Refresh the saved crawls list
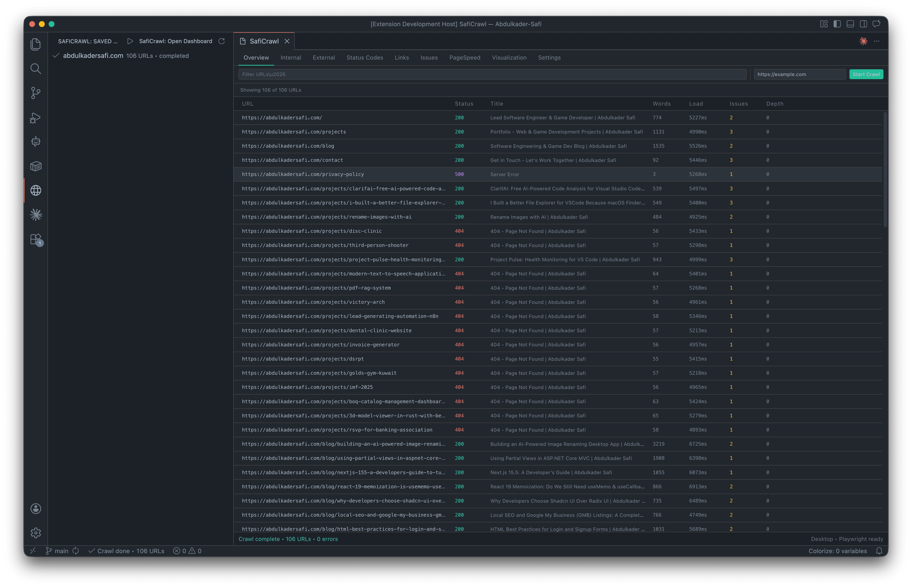912x588 pixels. [222, 41]
